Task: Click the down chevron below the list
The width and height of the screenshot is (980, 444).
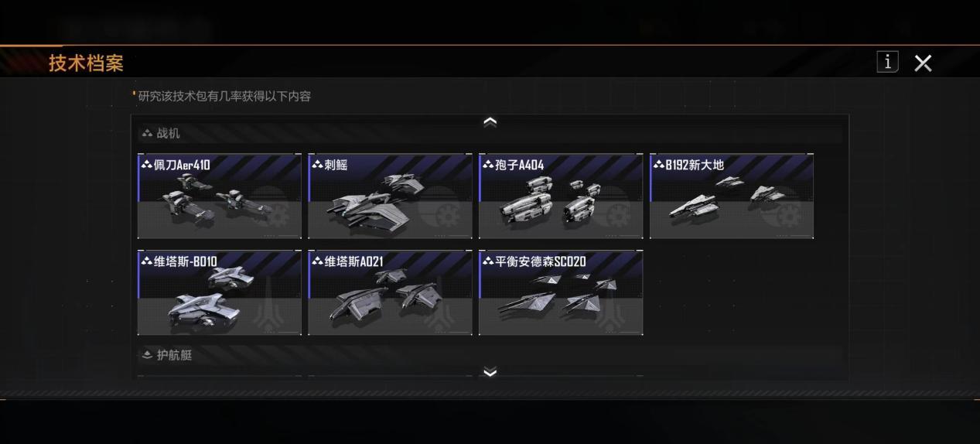Action: click(x=490, y=372)
